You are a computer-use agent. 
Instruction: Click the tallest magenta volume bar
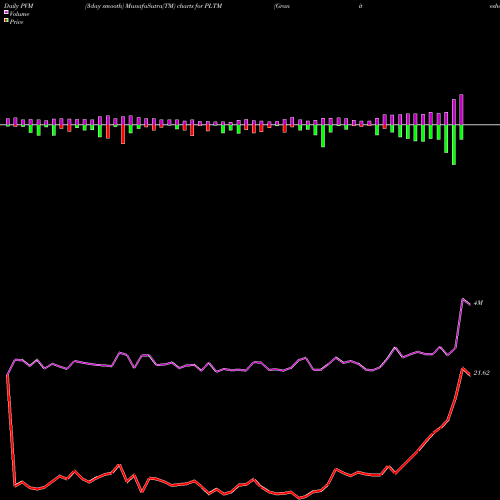click(461, 110)
